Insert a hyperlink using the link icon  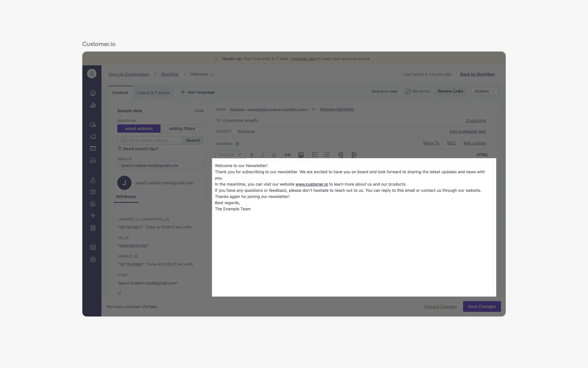(287, 155)
